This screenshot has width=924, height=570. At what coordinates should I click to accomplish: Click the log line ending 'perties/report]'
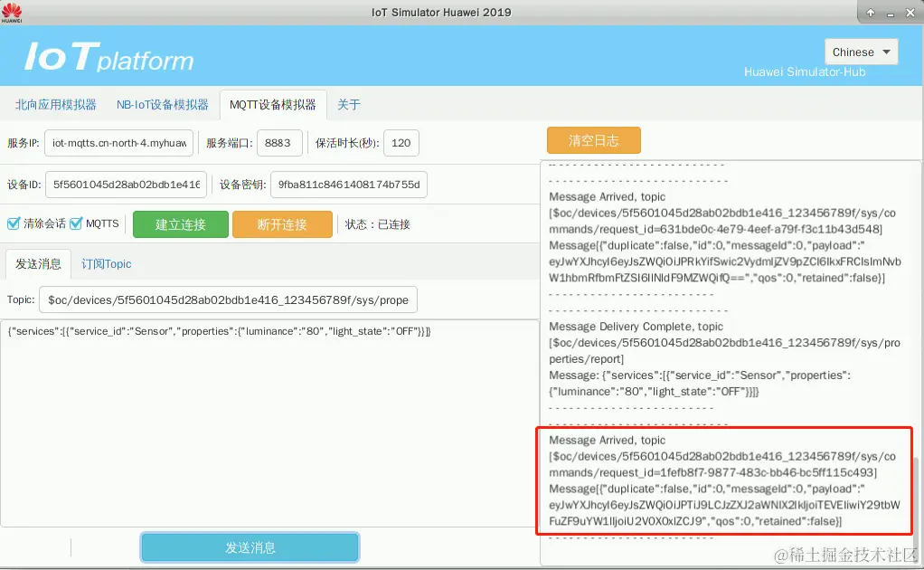(587, 359)
